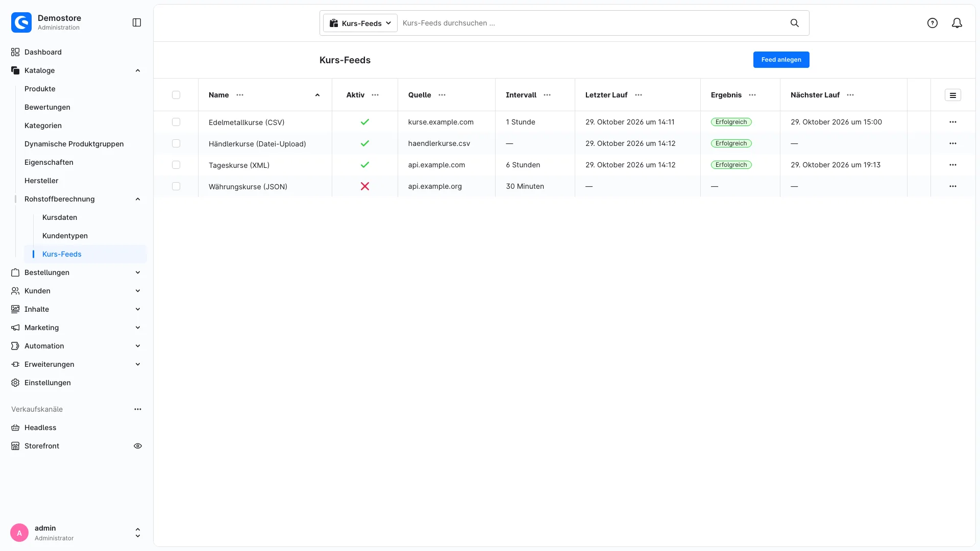
Task: Open row actions for Edelmetallkurse (CSV)
Action: pos(953,122)
